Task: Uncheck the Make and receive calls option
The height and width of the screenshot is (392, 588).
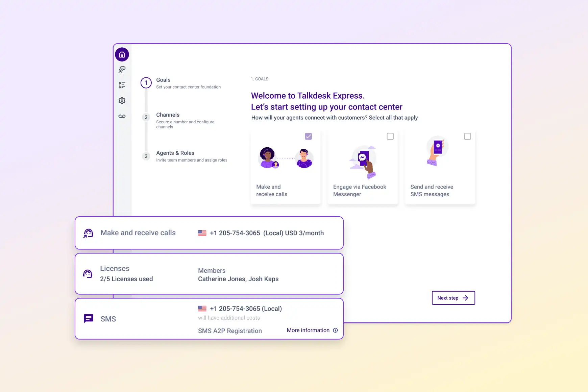Action: [x=308, y=136]
